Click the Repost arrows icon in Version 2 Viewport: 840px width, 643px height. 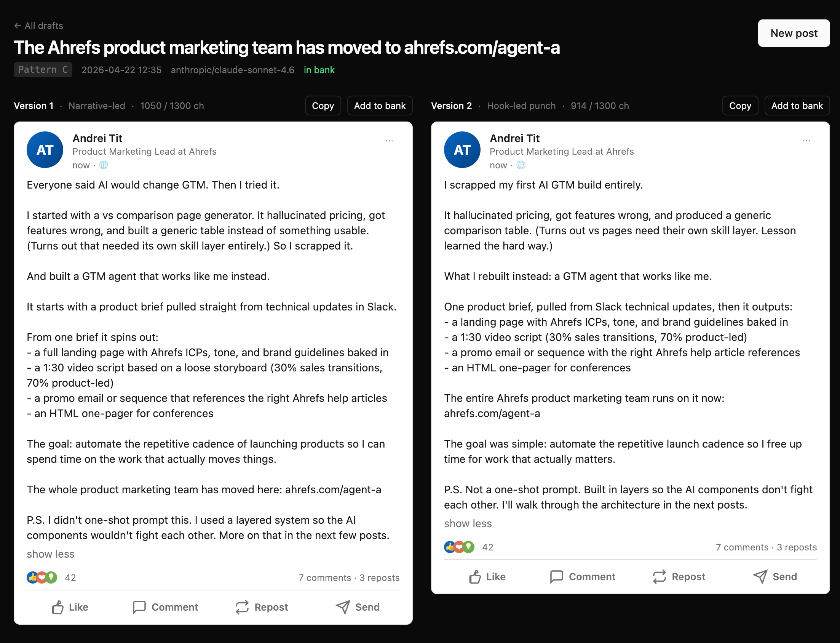coord(660,577)
